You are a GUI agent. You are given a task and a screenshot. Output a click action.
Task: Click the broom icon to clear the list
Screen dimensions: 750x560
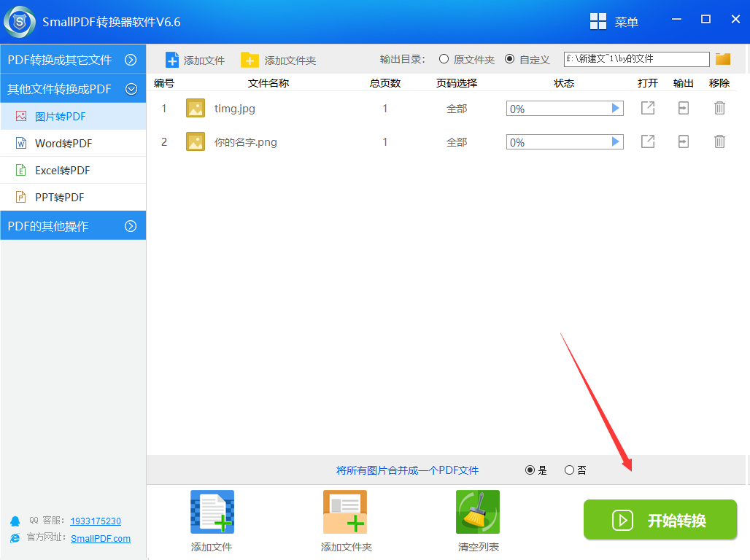coord(477,512)
